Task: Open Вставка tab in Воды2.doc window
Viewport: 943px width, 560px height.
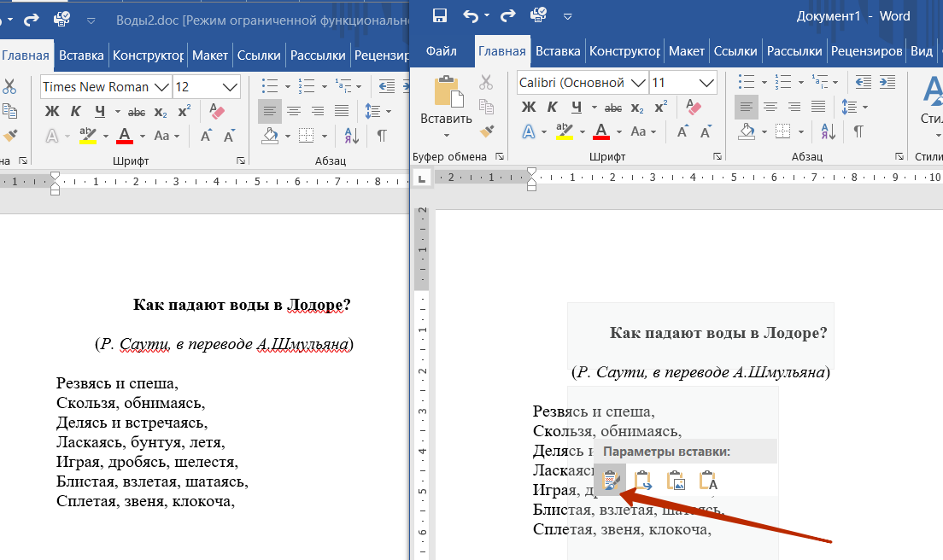Action: tap(81, 55)
